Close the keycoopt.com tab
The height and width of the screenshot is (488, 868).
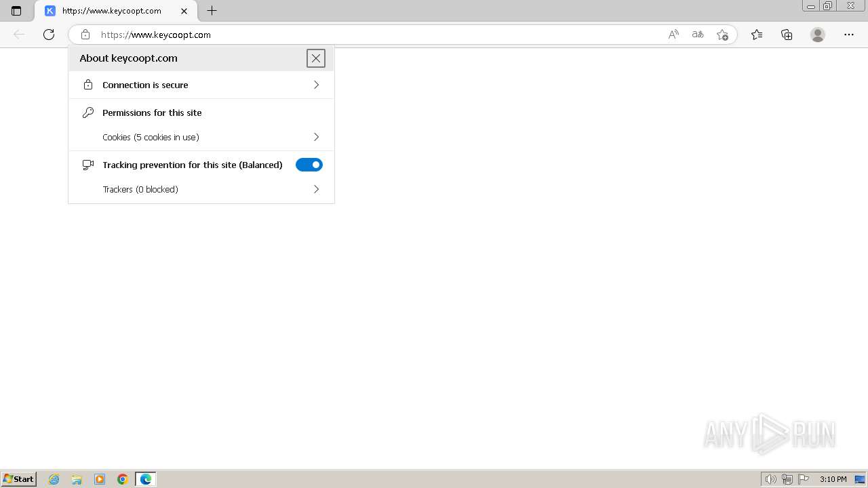coord(184,11)
